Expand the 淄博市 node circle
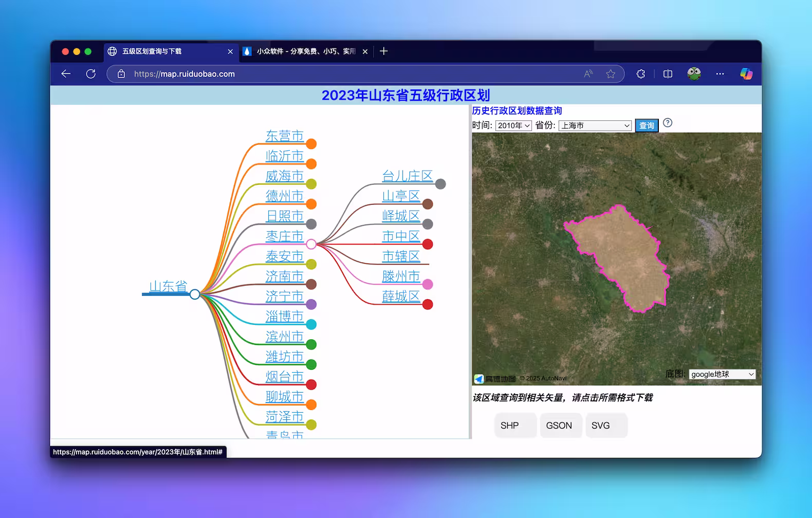 [311, 324]
